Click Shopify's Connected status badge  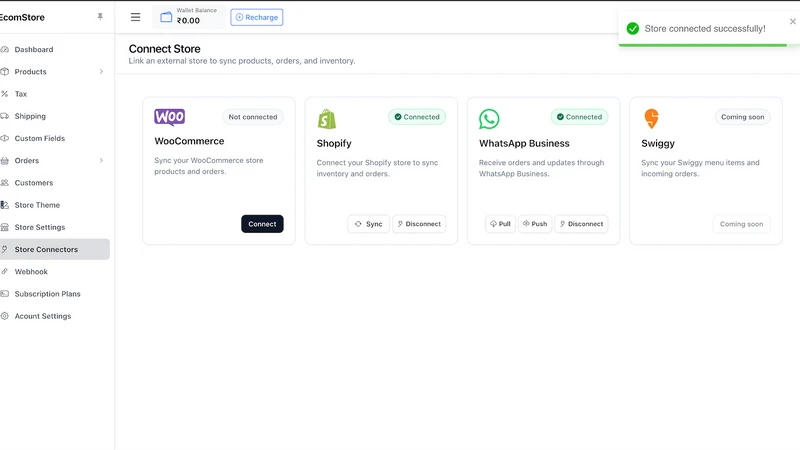coord(417,117)
